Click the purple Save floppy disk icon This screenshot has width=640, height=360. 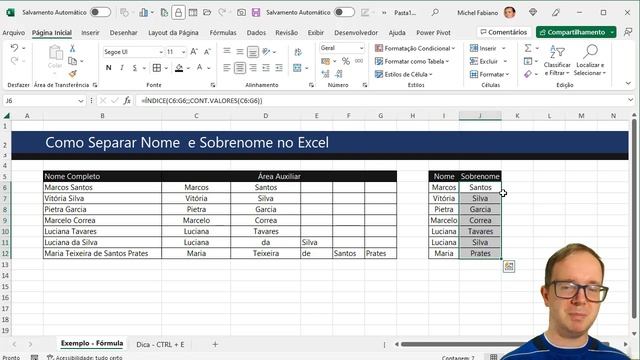[256, 13]
